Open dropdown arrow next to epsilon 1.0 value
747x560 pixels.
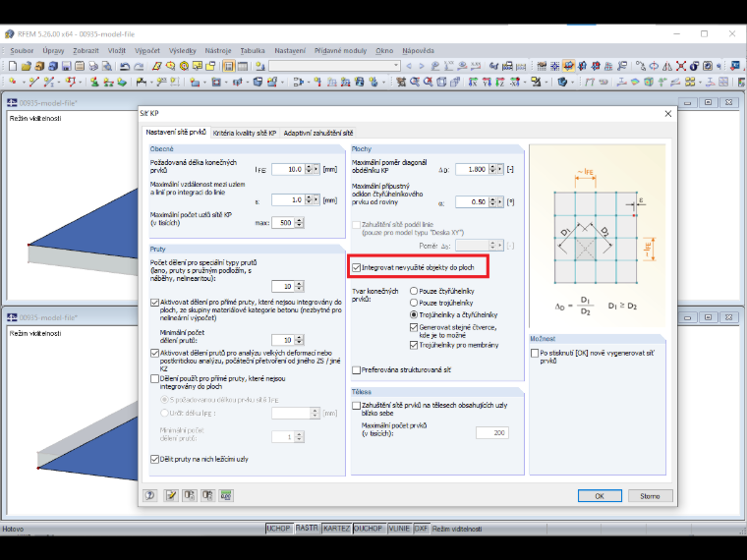(316, 200)
